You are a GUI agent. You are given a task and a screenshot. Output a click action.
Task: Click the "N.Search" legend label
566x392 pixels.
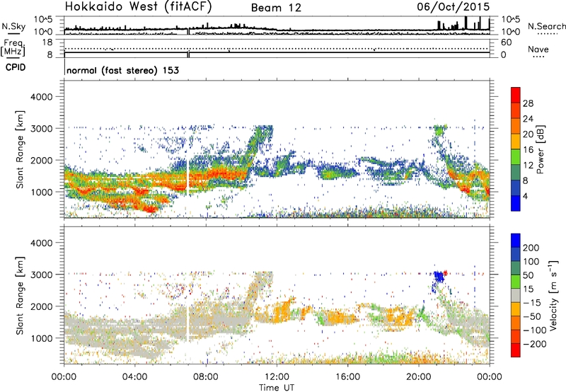(x=546, y=26)
